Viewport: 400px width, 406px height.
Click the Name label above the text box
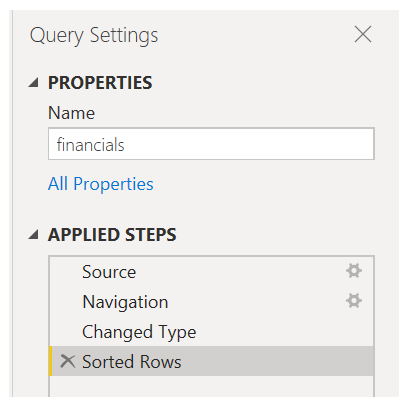coord(71,113)
